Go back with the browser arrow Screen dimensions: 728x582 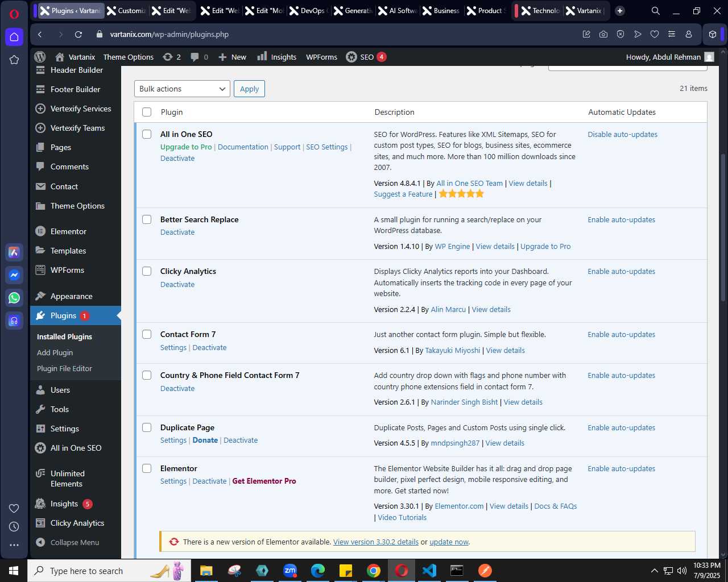(x=40, y=34)
